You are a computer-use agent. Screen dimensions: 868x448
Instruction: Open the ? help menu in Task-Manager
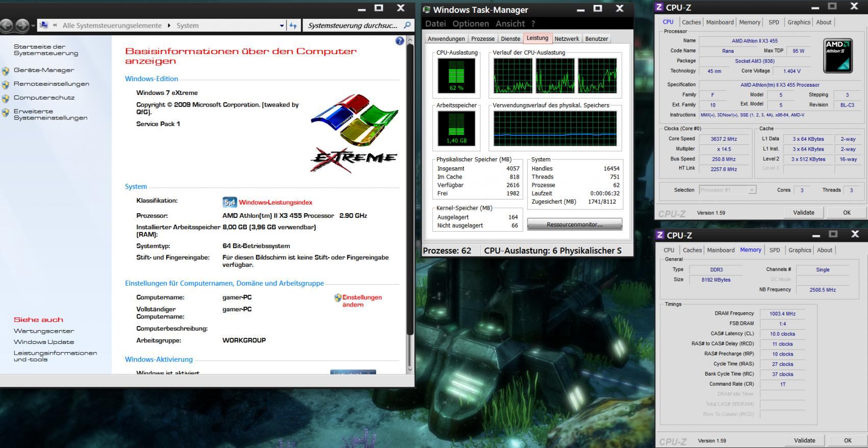(533, 23)
